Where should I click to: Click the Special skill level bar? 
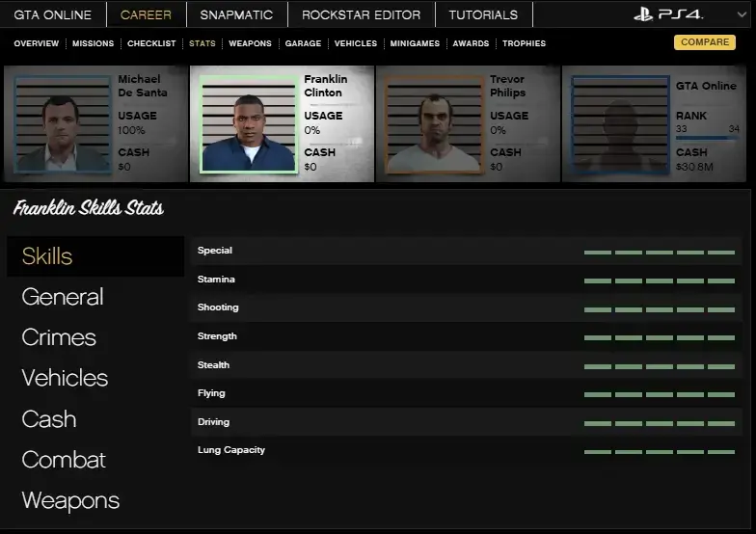[660, 253]
